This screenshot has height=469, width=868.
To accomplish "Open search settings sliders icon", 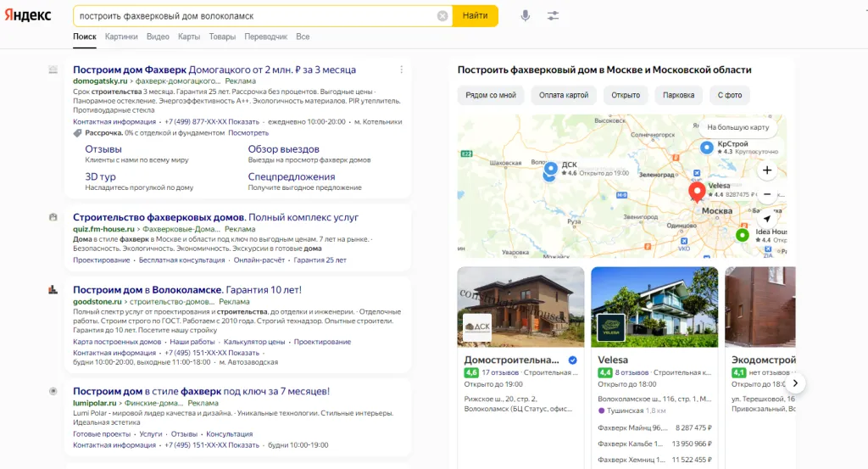I will click(x=553, y=16).
